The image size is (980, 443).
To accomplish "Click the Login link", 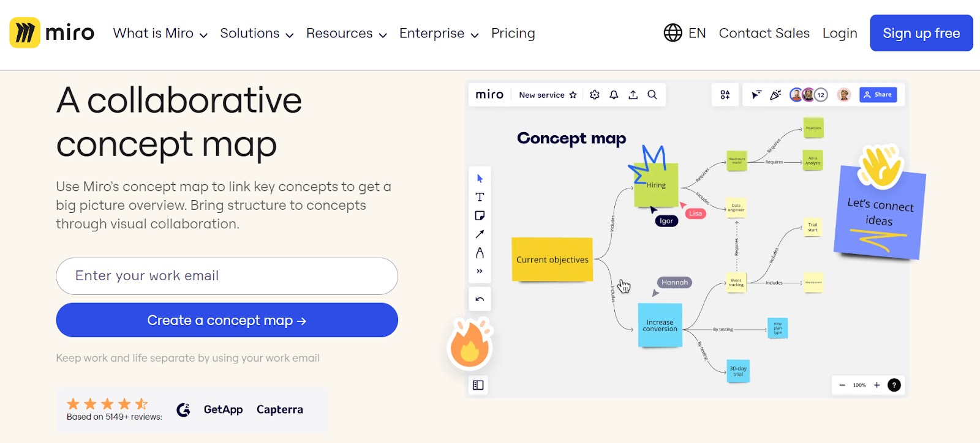I will point(839,34).
